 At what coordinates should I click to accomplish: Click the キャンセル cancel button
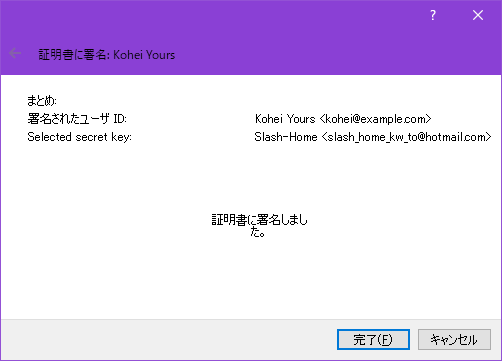(454, 340)
